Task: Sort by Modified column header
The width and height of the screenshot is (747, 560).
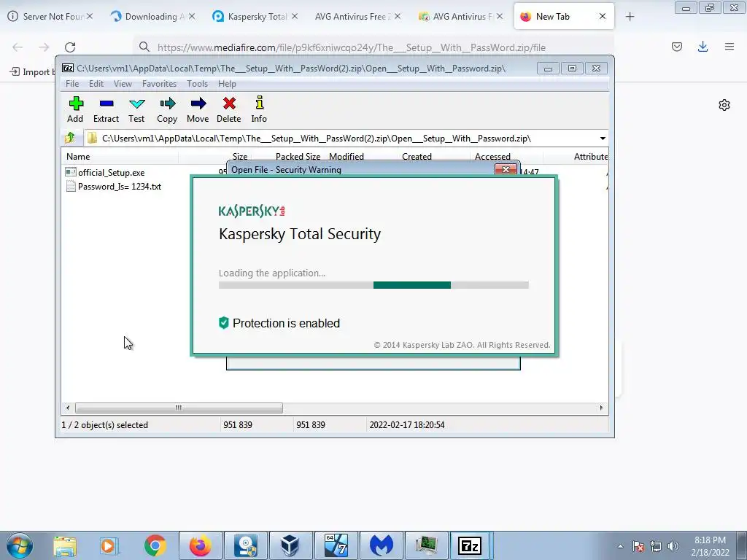Action: tap(347, 157)
